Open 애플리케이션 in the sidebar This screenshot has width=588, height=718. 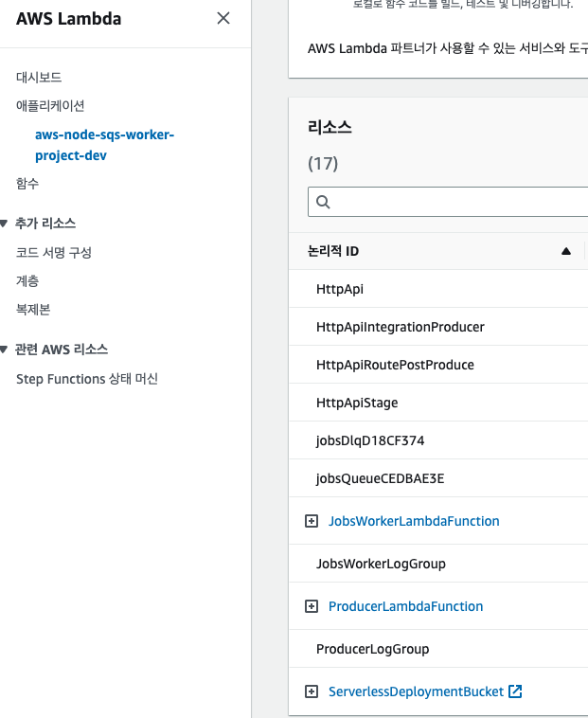click(50, 106)
